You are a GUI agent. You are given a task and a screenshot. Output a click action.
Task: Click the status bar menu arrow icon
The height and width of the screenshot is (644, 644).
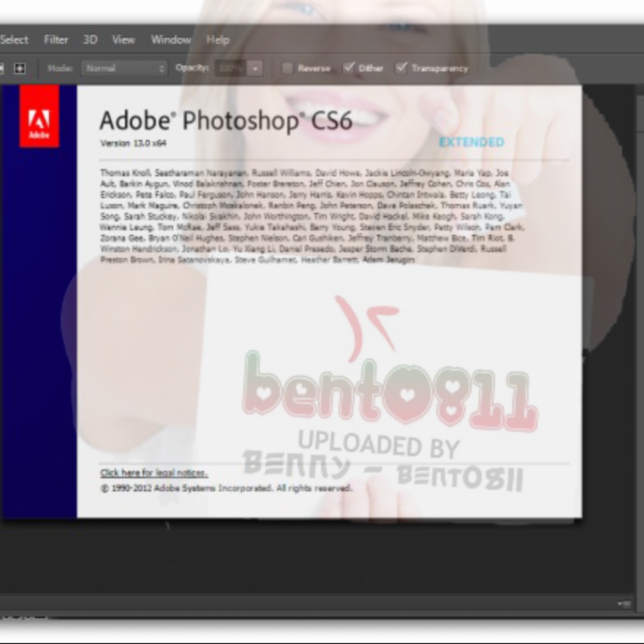click(x=625, y=604)
